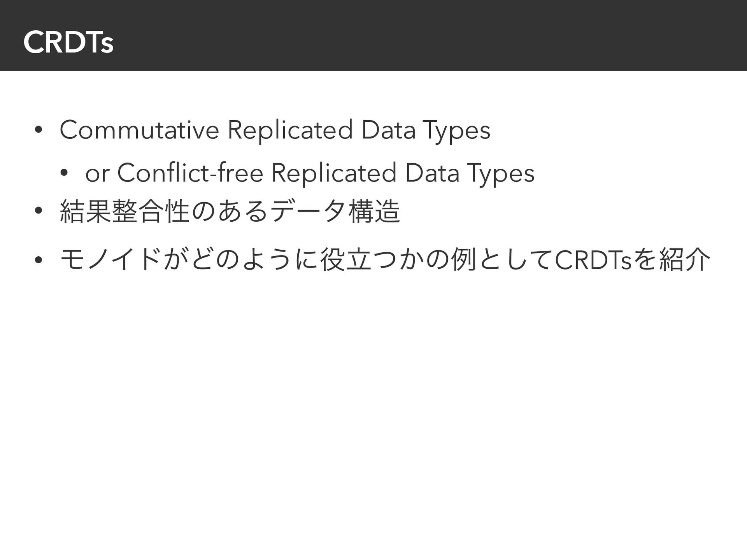This screenshot has height=560, width=747.
Task: Click the bullet before 結果整合性
Action: tap(38, 210)
